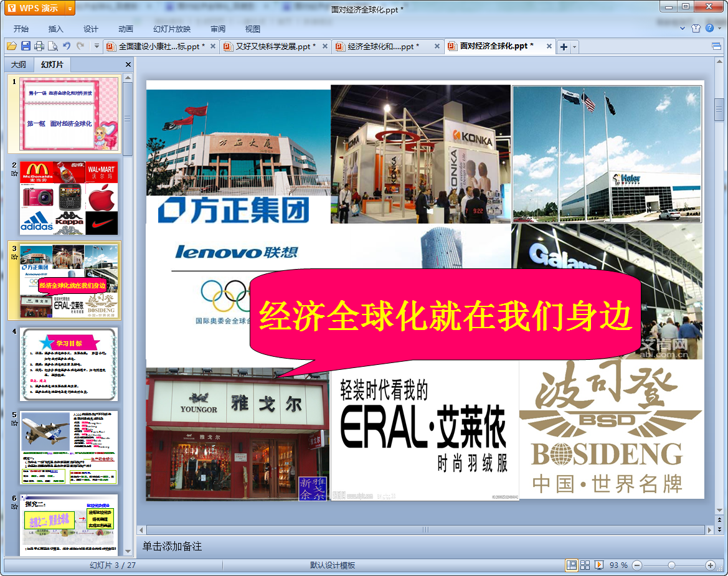Close the 全面建设小康社...标.ppt tab
Screen dimensions: 728x576
tap(212, 47)
